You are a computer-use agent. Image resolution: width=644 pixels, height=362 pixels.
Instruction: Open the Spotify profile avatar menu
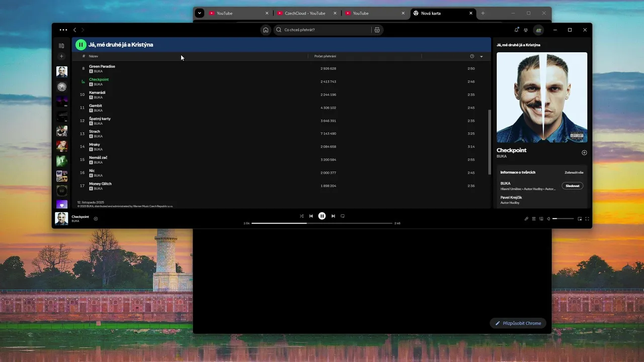538,30
